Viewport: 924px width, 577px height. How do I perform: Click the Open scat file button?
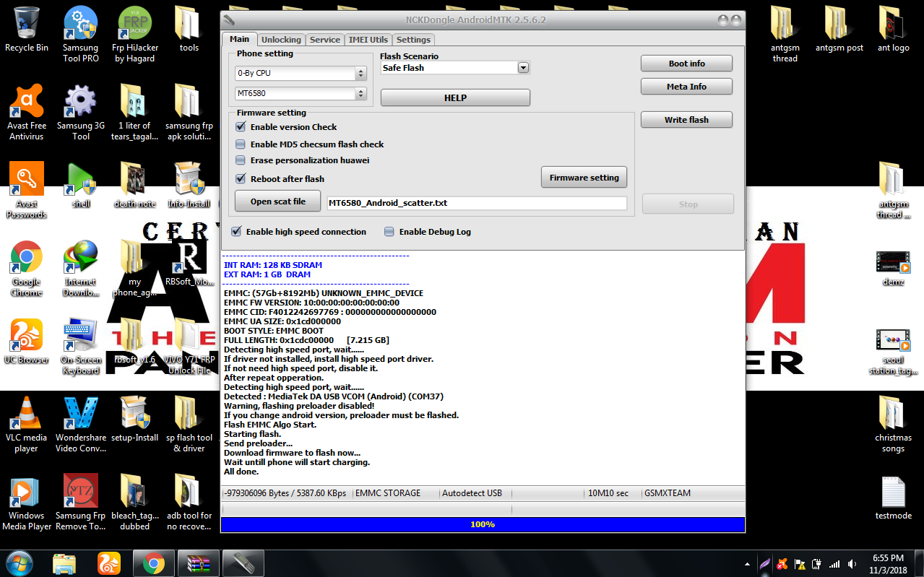278,201
